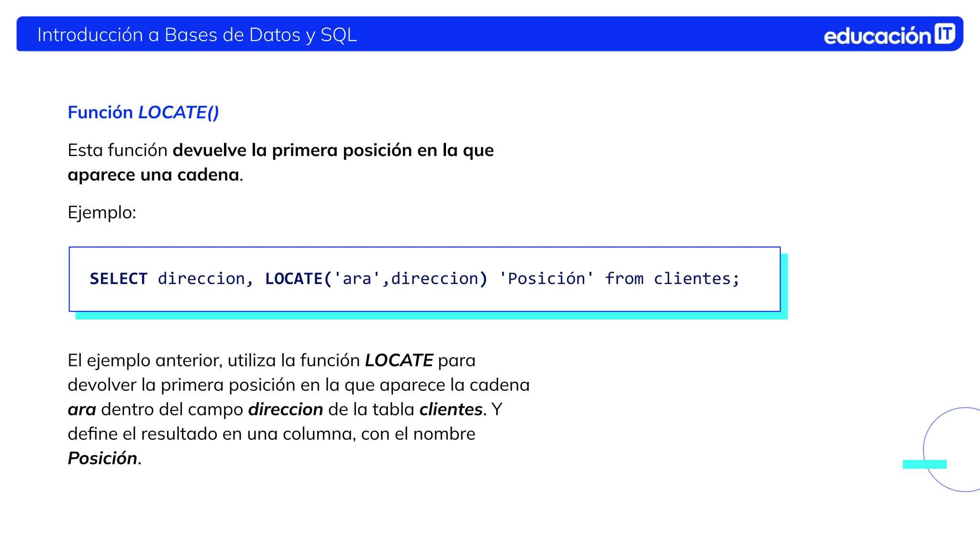This screenshot has width=980, height=551.
Task: Click the bold word 'direccion' in the paragraph
Action: click(x=286, y=409)
